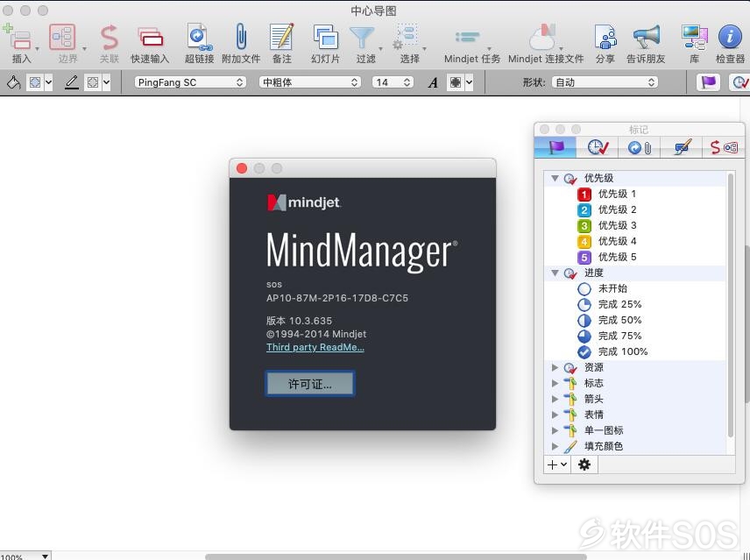
Task: Attach a file with 附加文件 icon
Action: (x=241, y=38)
